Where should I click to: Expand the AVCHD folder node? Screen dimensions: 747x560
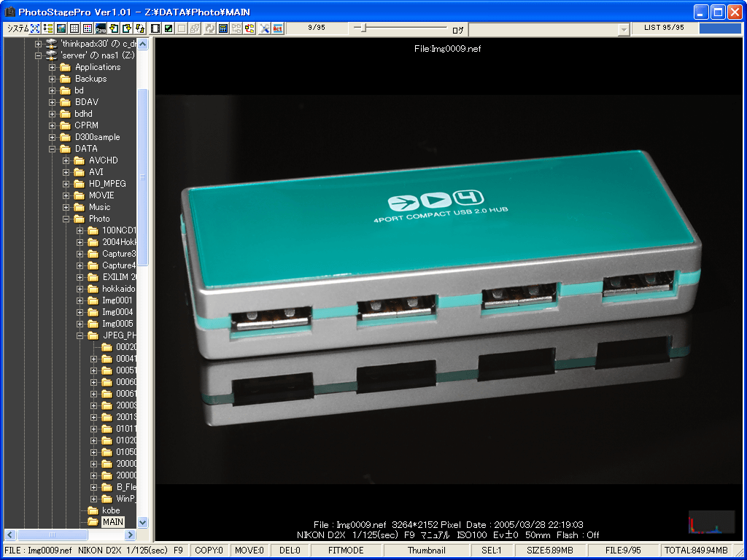(66, 160)
